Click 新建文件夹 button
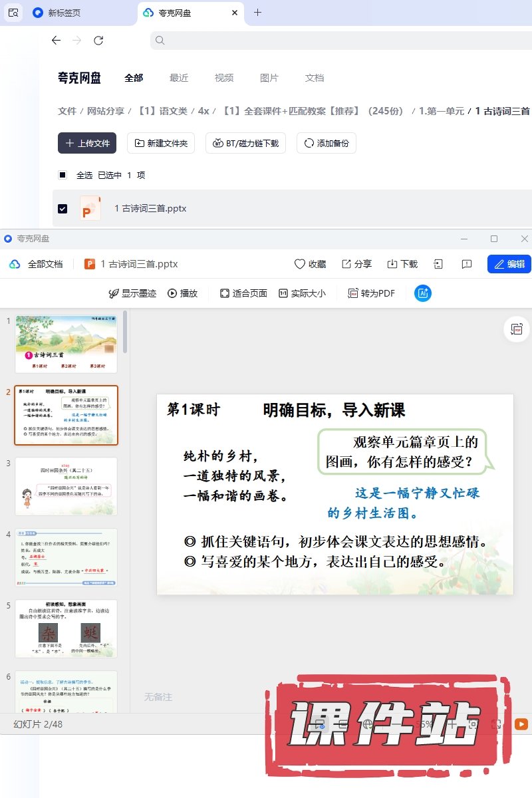The height and width of the screenshot is (798, 532). coord(161,143)
